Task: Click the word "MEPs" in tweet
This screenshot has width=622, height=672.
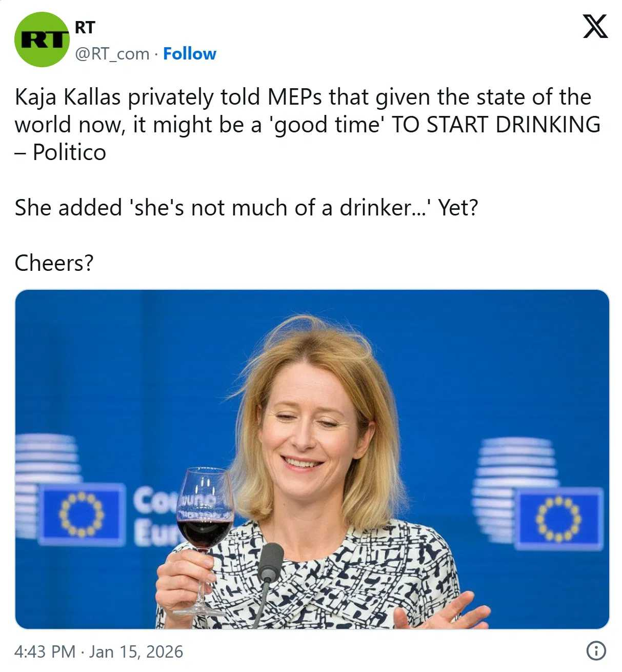Action: point(295,97)
